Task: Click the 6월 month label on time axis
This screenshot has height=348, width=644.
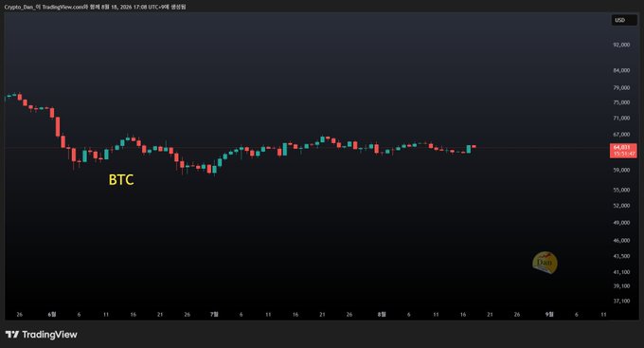Action: [x=52, y=314]
